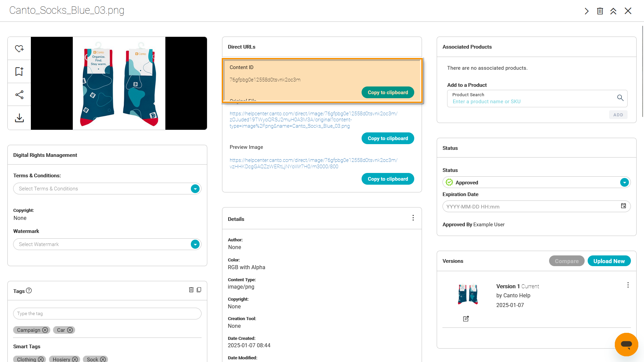Remove the Campaign tag

click(45, 330)
